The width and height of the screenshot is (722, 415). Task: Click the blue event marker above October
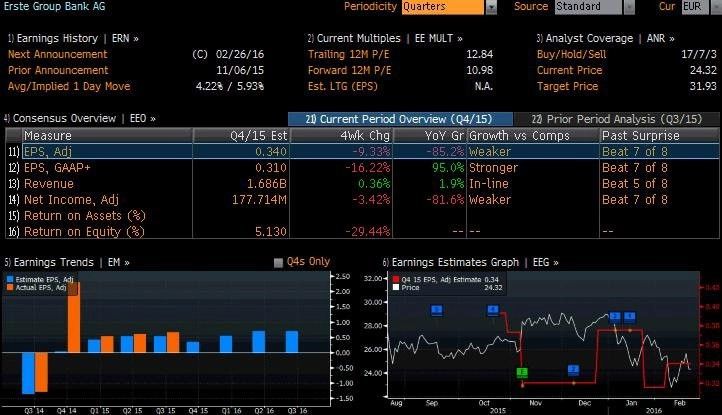[493, 310]
